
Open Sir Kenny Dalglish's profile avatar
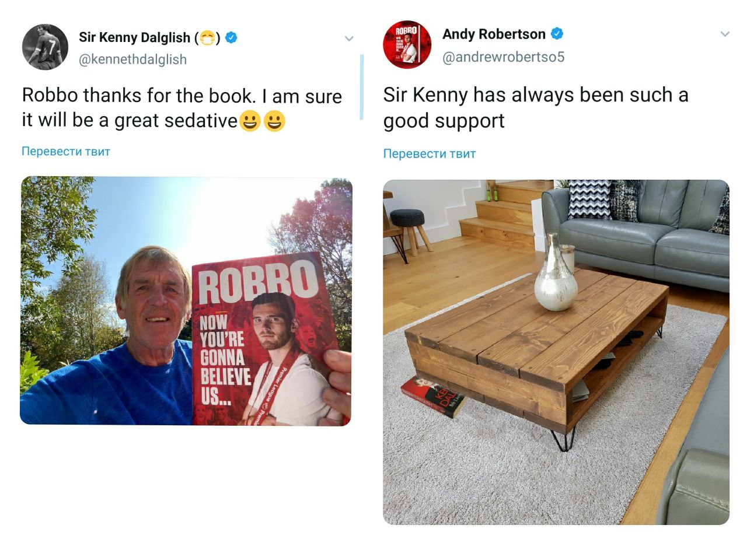tap(45, 47)
